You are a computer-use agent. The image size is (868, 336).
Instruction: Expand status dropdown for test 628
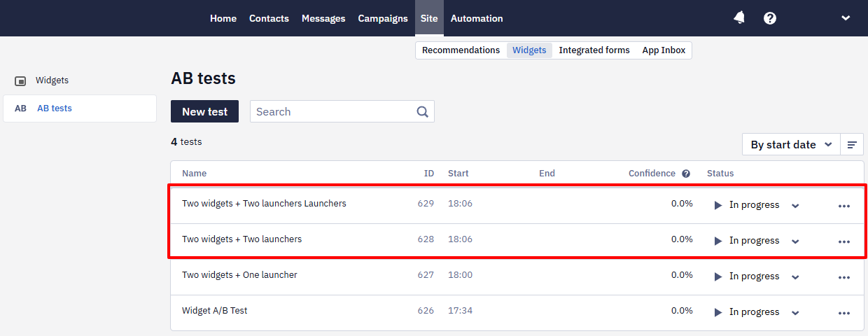point(795,241)
